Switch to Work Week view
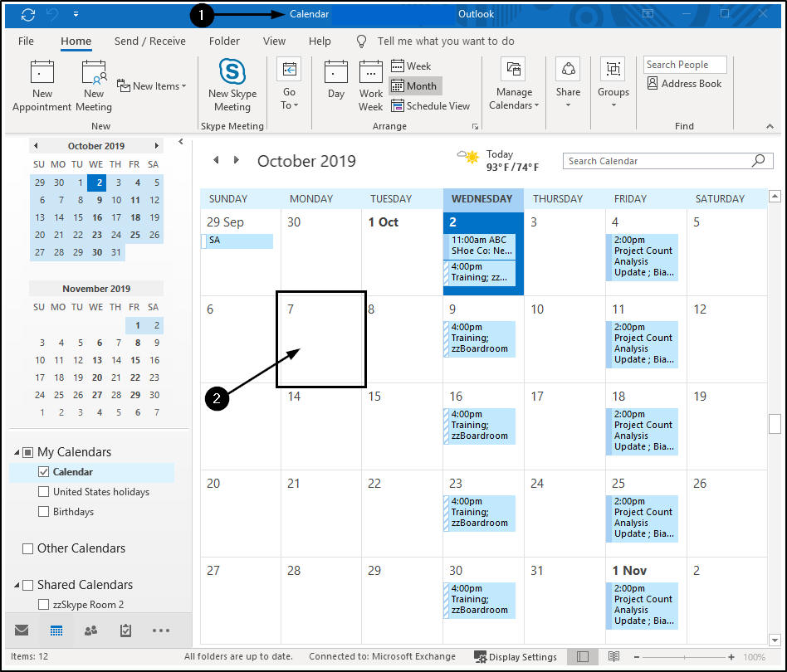 pyautogui.click(x=371, y=85)
